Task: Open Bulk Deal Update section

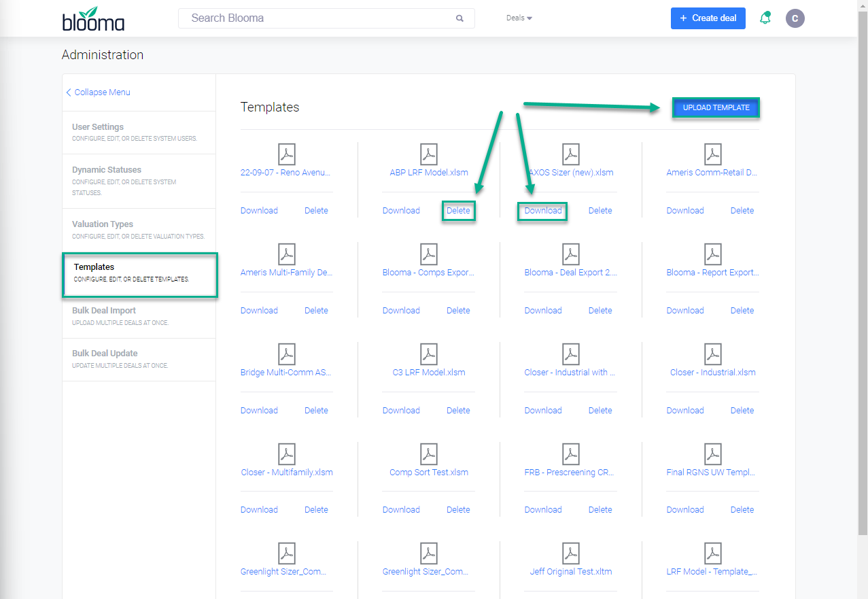Action: point(139,359)
